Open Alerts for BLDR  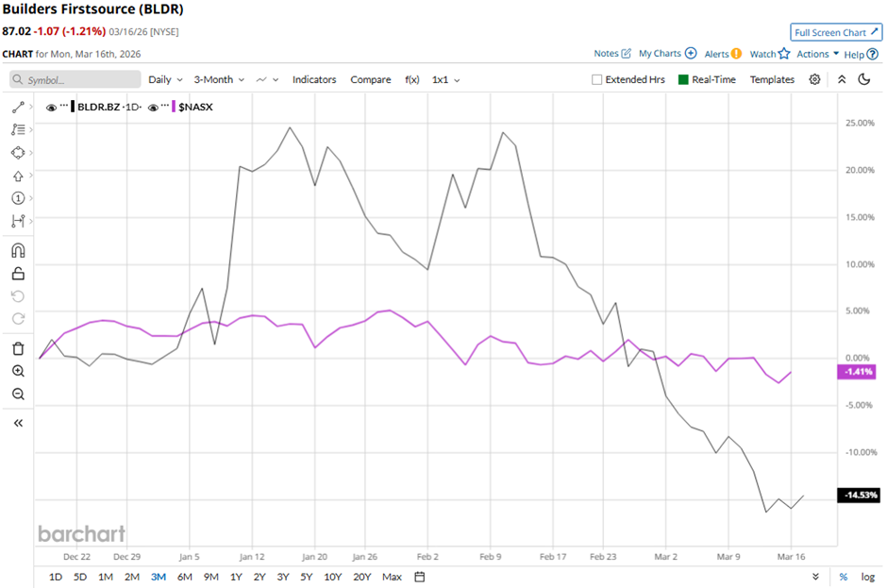[723, 54]
